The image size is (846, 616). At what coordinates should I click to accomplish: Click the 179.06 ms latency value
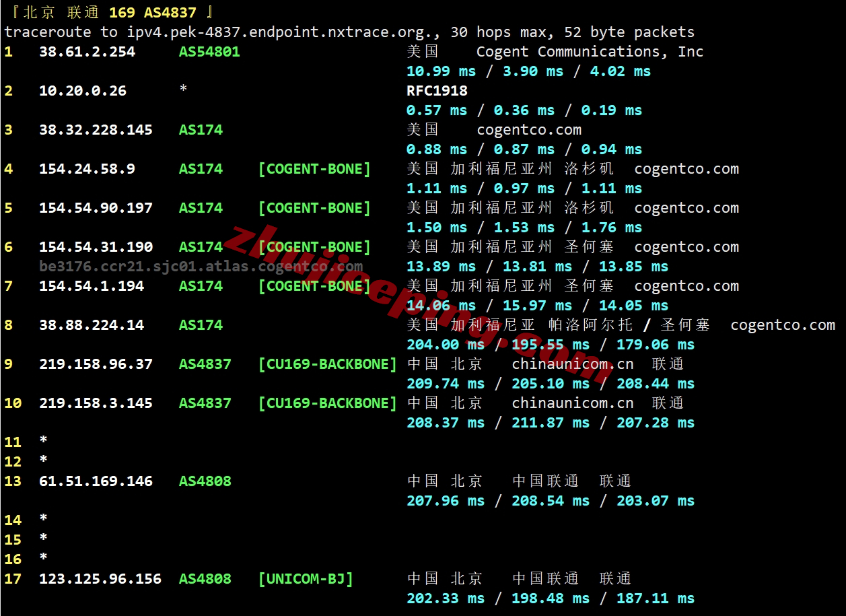656,345
